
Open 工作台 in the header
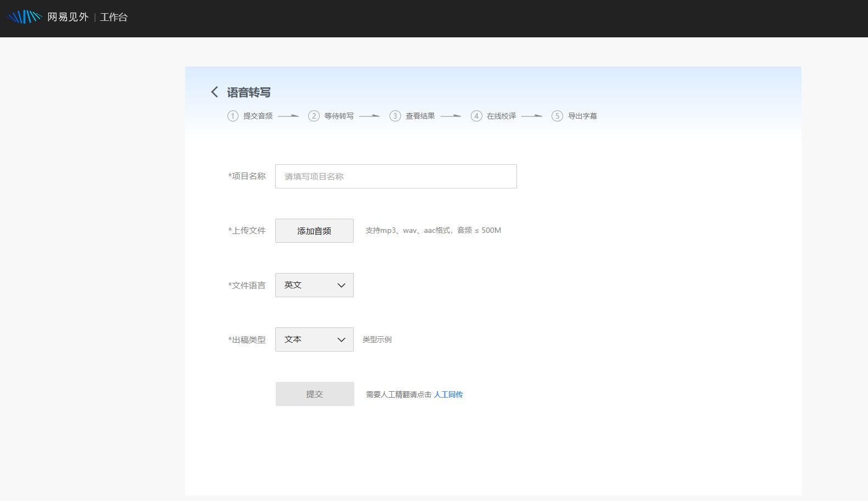(114, 17)
